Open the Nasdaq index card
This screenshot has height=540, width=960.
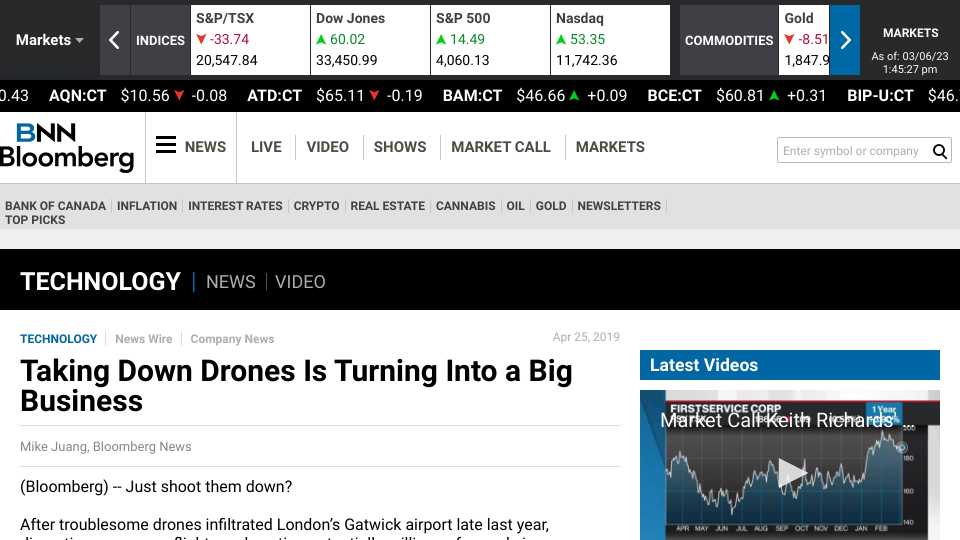click(x=610, y=40)
